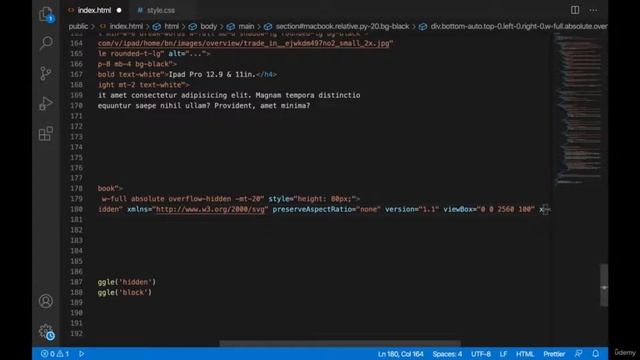The width and height of the screenshot is (640, 360).
Task: Click 'p-8 mb-4 bg-black' class text
Action: click(x=133, y=64)
